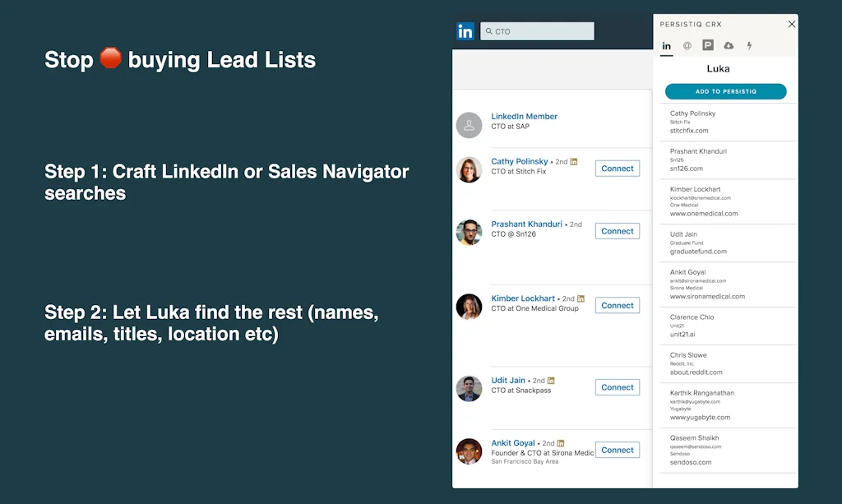Click the gold LinkedIn badge beside Udit Jain

tap(551, 381)
